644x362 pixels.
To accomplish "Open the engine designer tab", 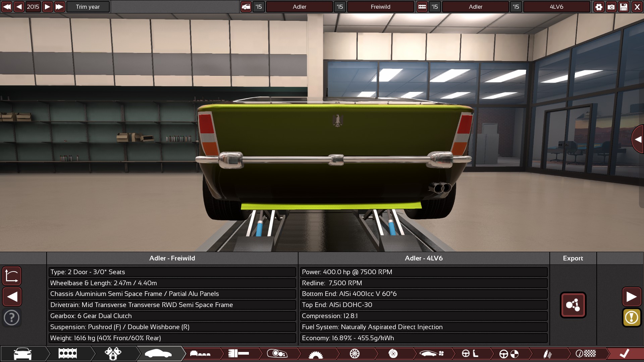I will 68,354.
